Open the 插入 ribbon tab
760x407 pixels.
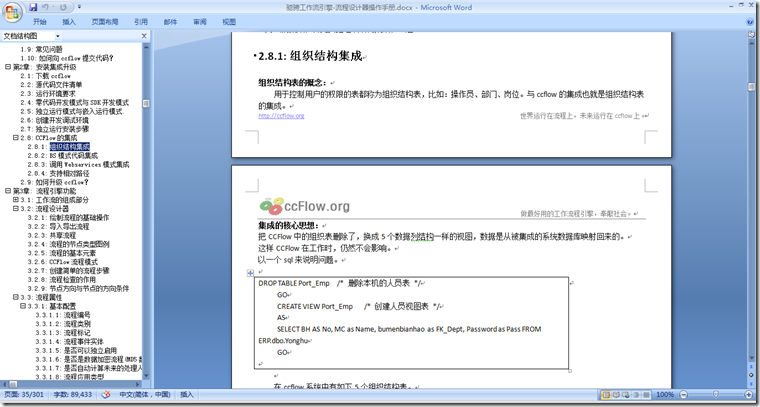[69, 22]
